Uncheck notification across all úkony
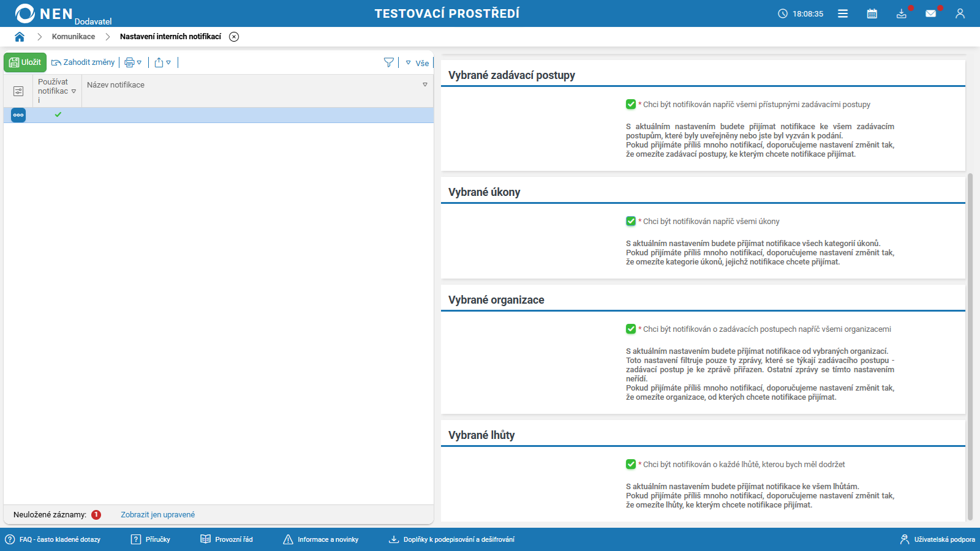 coord(631,222)
